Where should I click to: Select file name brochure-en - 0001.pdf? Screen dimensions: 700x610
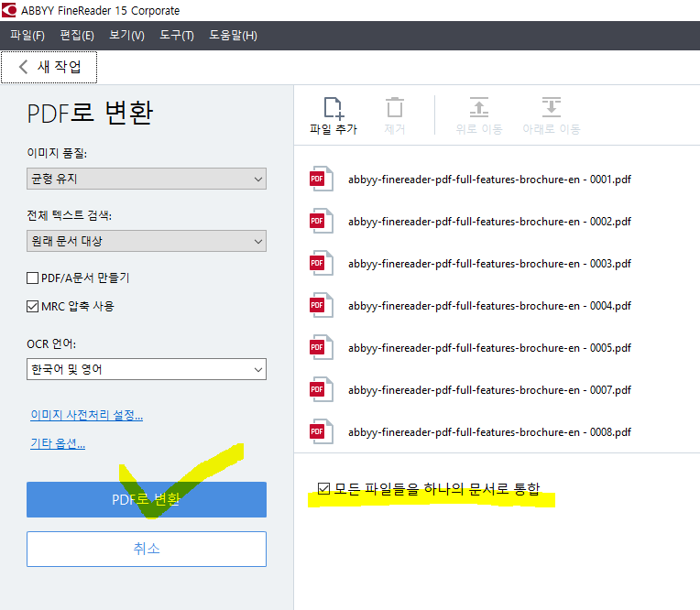490,180
